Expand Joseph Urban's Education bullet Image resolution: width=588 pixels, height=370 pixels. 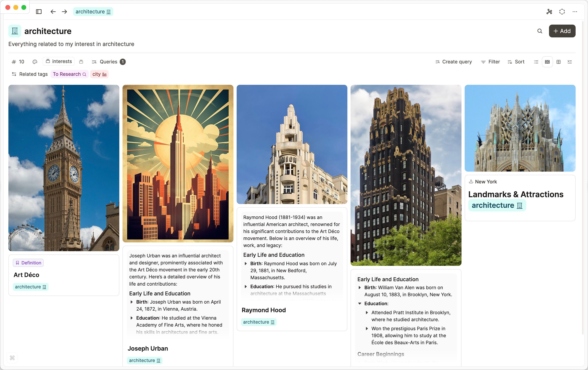point(132,318)
